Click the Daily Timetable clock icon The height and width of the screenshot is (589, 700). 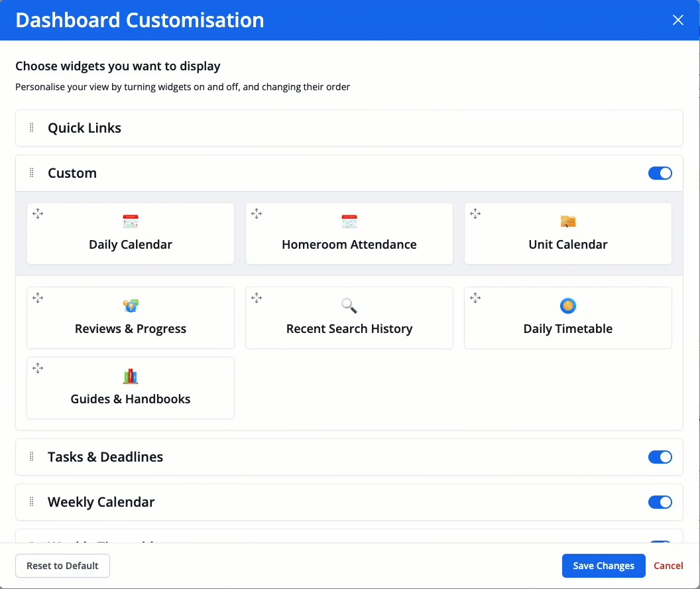pos(568,306)
